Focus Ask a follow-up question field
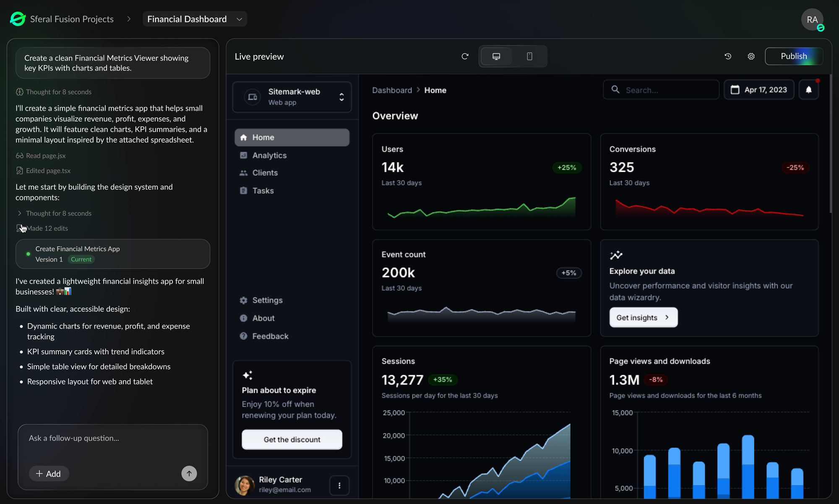Viewport: 839px width, 504px height. click(x=113, y=438)
